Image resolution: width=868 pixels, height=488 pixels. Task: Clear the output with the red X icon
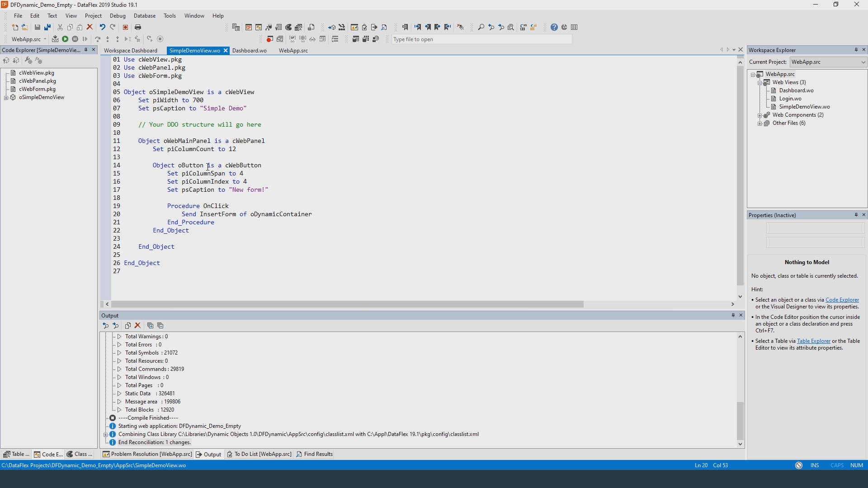click(138, 326)
